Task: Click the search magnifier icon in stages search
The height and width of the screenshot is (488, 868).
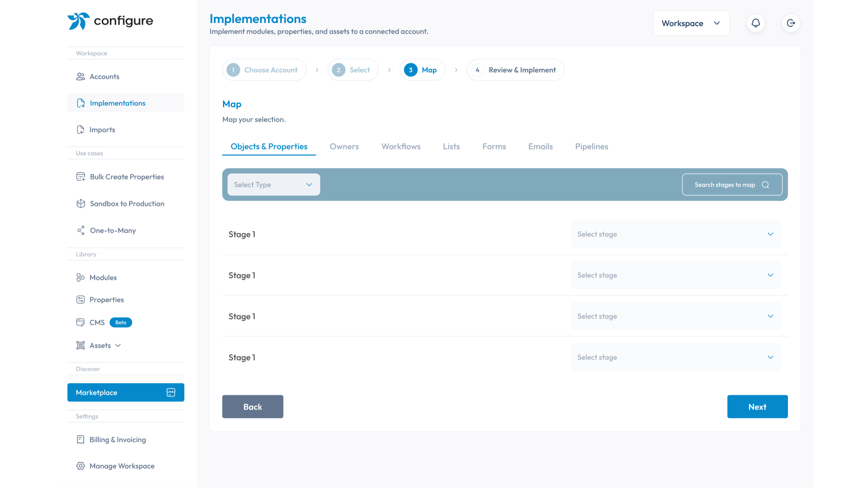Action: [x=765, y=185]
